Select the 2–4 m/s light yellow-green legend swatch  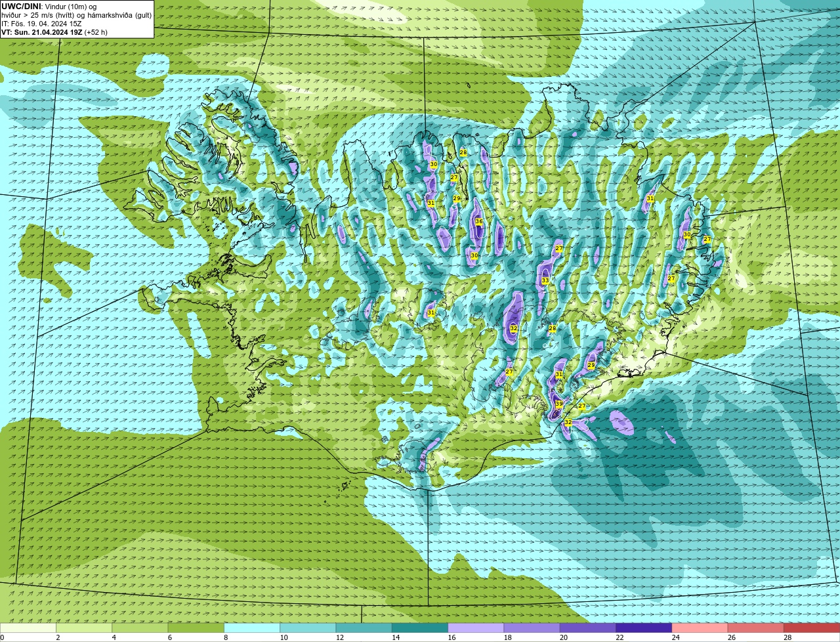tap(84, 628)
